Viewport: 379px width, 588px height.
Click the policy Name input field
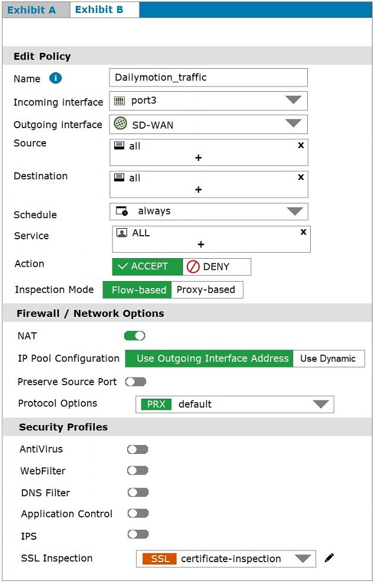click(x=208, y=78)
